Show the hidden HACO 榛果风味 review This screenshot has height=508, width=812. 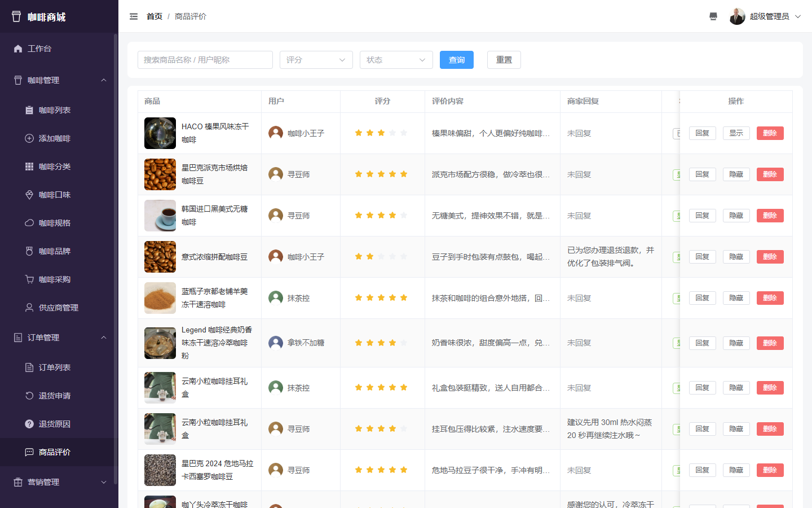[x=736, y=133]
